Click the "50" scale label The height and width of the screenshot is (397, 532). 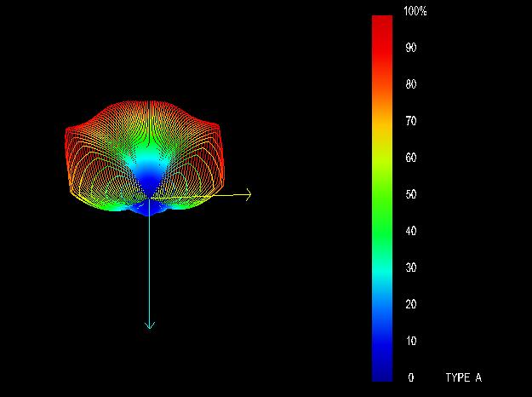pyautogui.click(x=411, y=194)
